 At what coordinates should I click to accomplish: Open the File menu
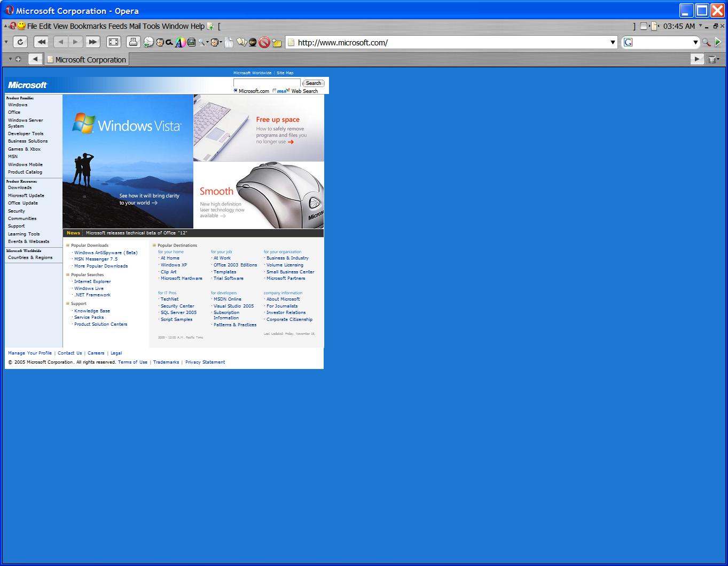pos(32,26)
